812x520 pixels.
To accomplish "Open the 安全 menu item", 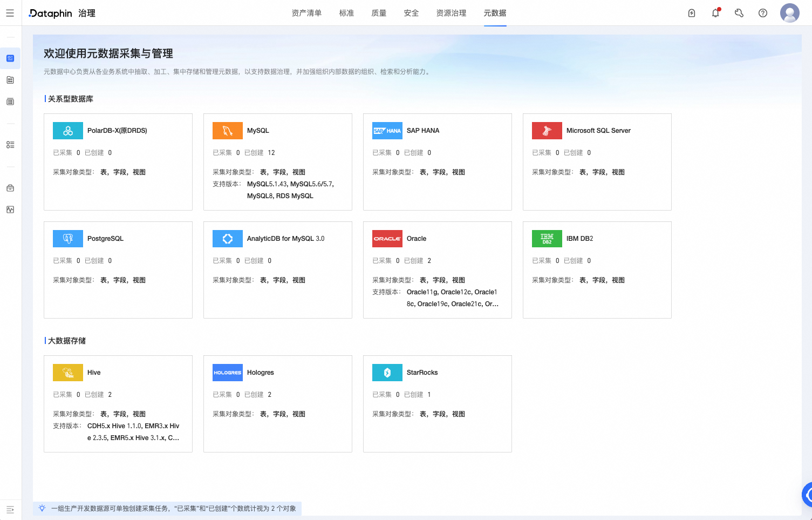I will pos(411,13).
